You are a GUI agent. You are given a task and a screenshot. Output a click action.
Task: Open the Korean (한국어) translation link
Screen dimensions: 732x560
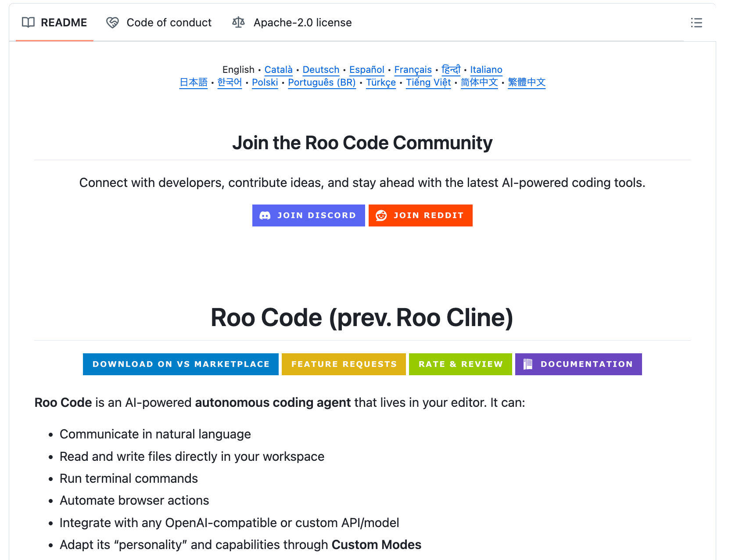(230, 83)
